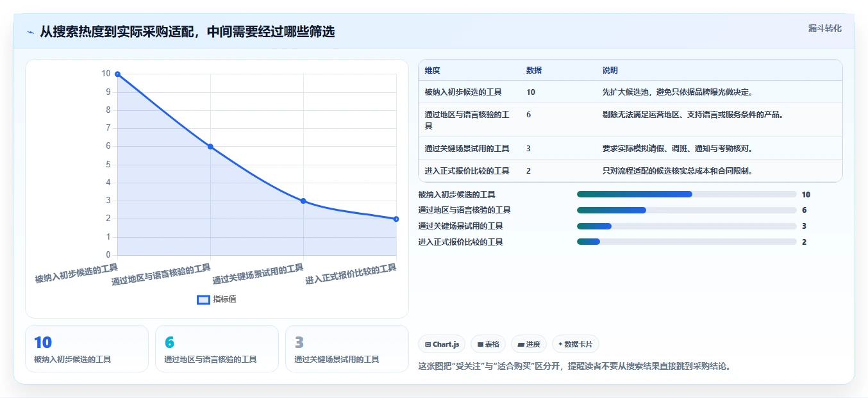The width and height of the screenshot is (868, 398).
Task: Click the 指标值 legend label text
Action: [x=224, y=299]
